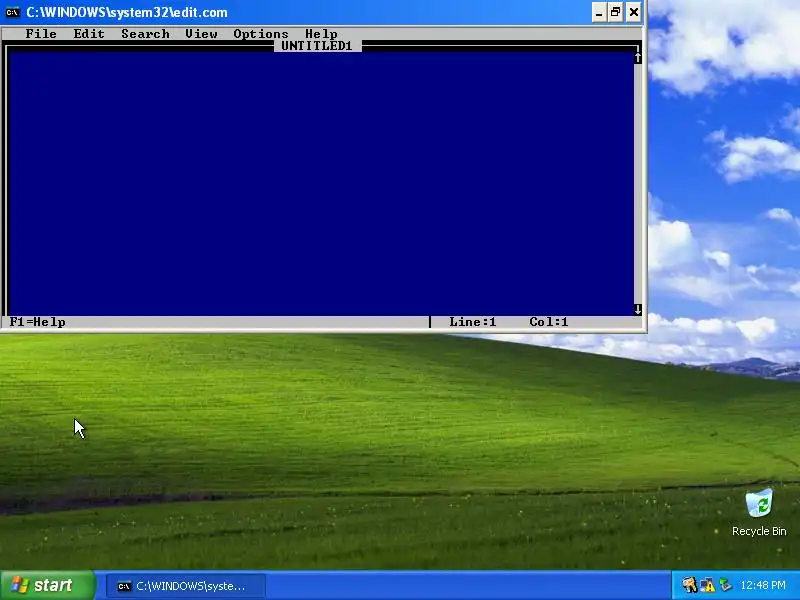Image resolution: width=800 pixels, height=600 pixels.
Task: Close the edit.com window
Action: [x=633, y=12]
